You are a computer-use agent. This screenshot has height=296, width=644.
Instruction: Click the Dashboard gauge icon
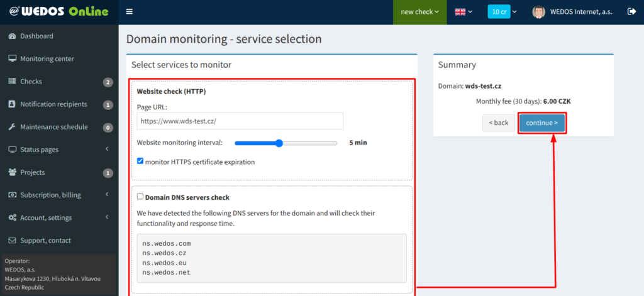click(x=12, y=36)
